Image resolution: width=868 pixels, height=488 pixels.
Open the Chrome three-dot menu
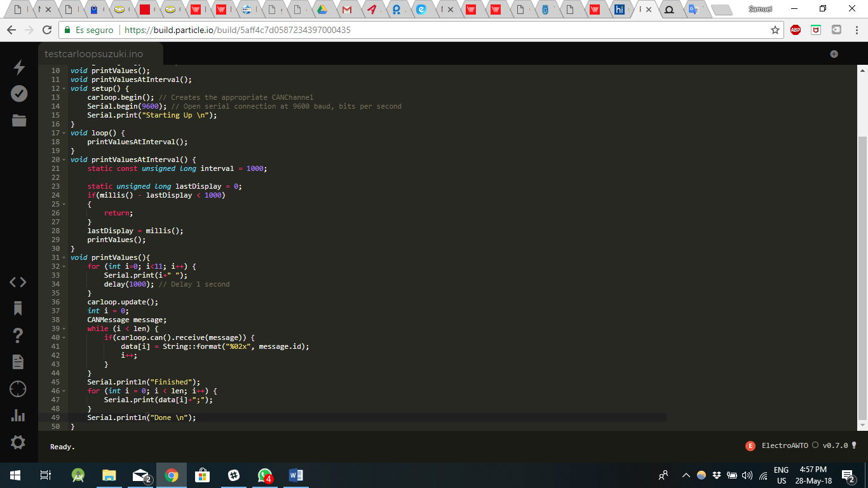pos(856,30)
